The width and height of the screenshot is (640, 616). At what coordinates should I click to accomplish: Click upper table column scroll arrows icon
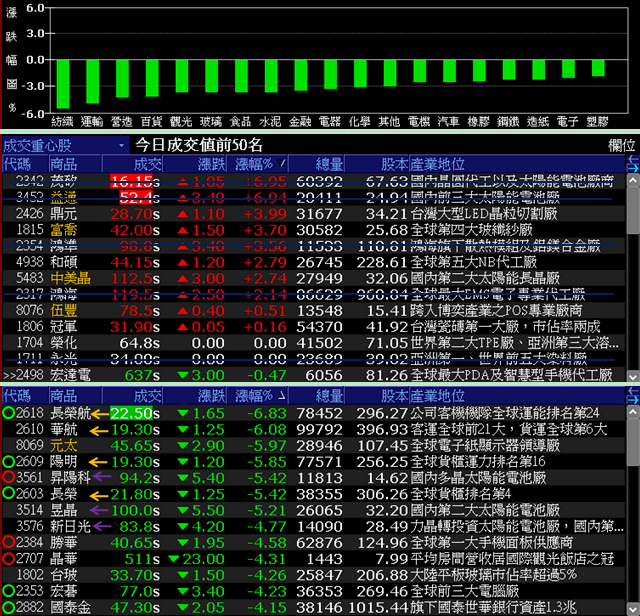[633, 163]
